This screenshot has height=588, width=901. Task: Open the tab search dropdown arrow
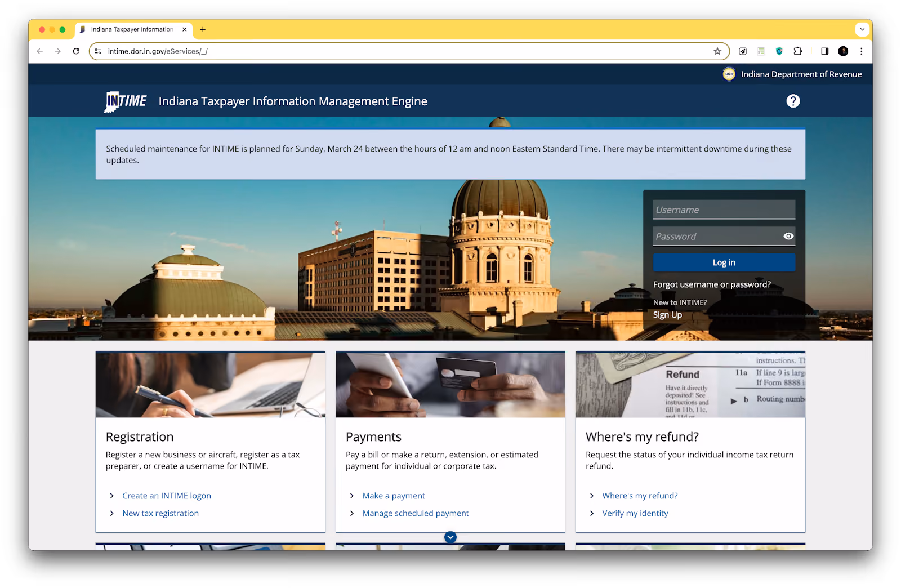point(862,29)
